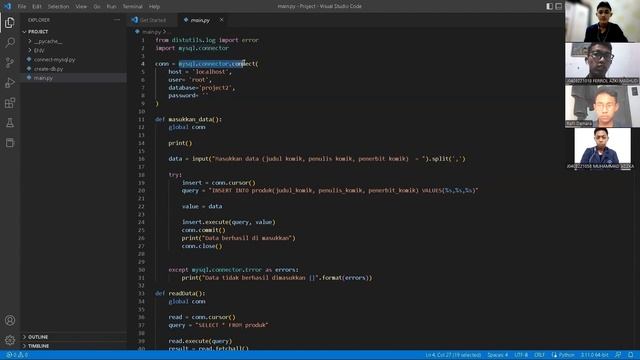Open notifications bell in status bar
This screenshot has width=640, height=360.
[631, 355]
